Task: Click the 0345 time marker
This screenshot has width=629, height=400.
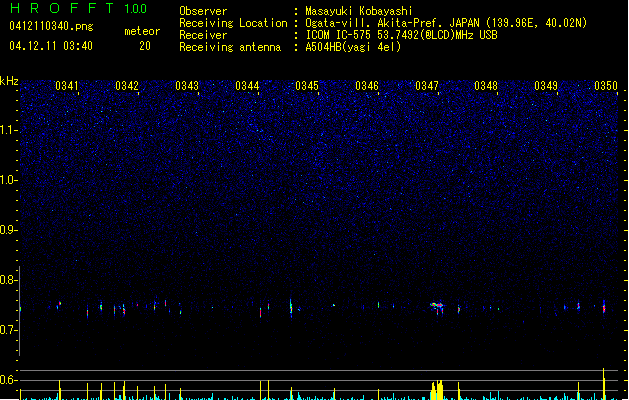Action: pos(307,86)
